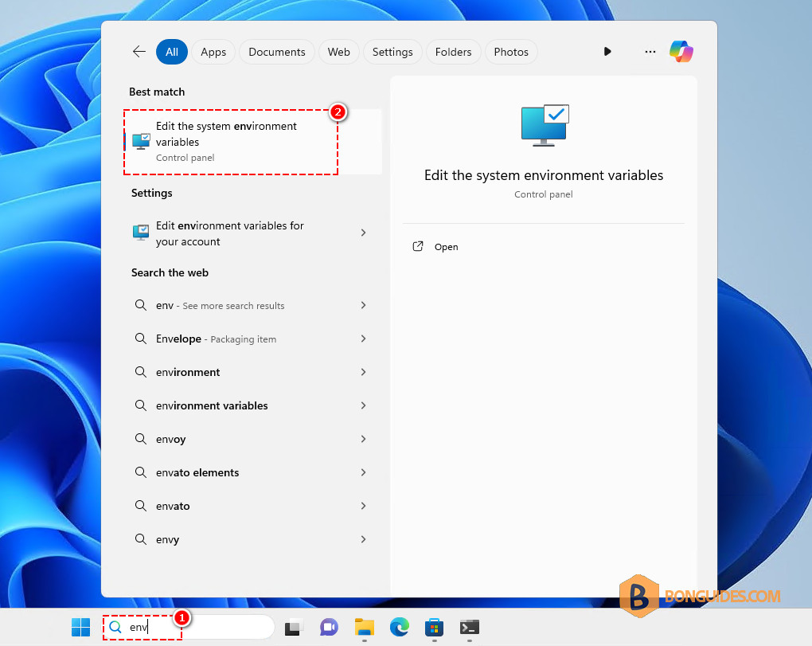This screenshot has height=646, width=812.
Task: Click the large monitor icon in the preview pane
Action: 545,125
